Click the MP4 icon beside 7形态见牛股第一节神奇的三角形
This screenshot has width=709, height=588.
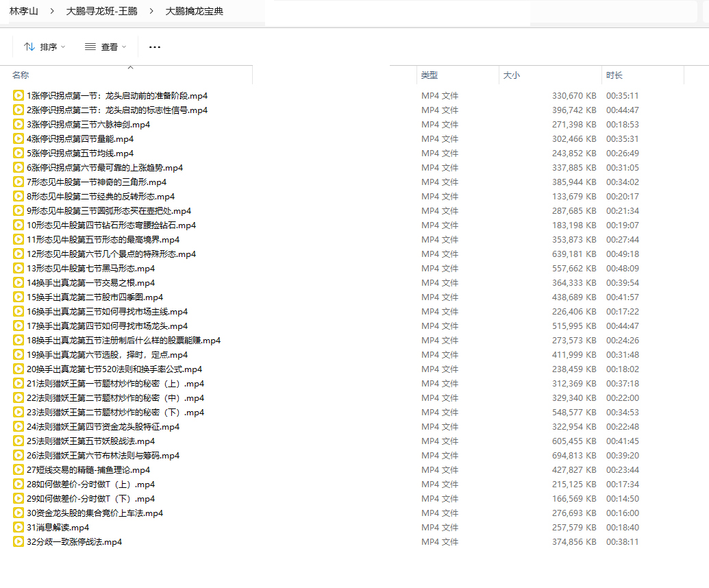18,182
